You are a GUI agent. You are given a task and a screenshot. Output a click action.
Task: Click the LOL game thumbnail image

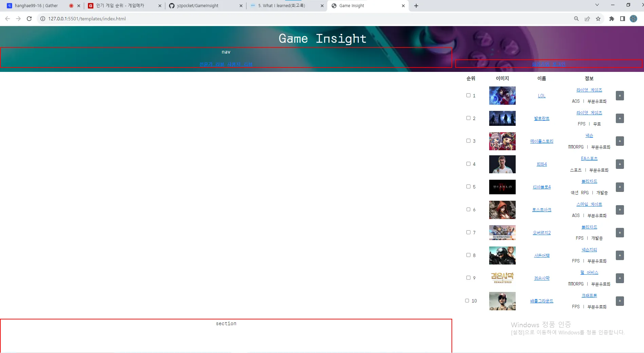point(502,96)
